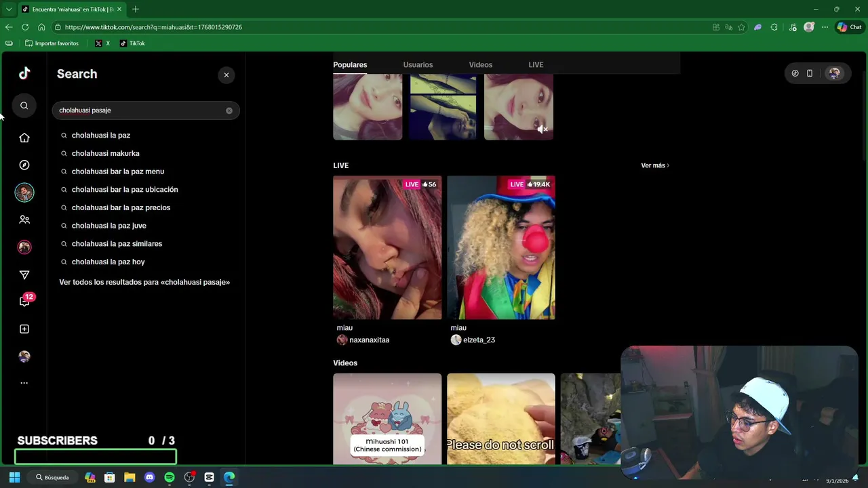The height and width of the screenshot is (488, 868).
Task: Reload the page
Action: click(x=25, y=27)
